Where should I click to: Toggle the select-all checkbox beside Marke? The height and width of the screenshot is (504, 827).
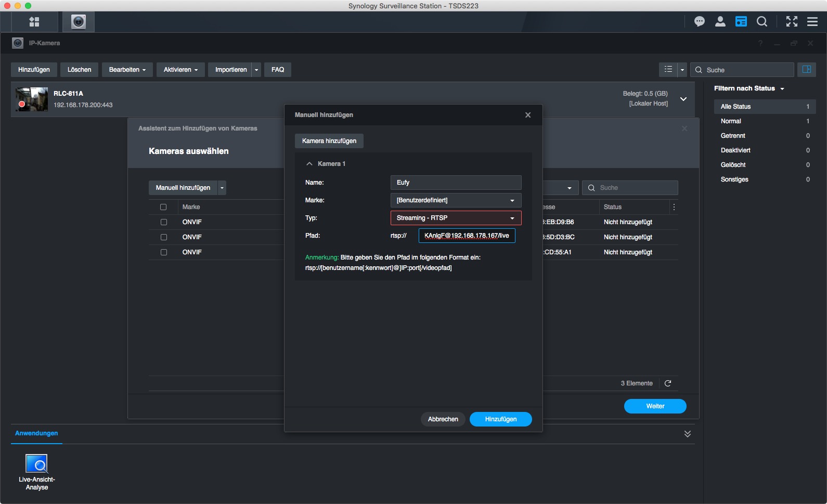163,207
